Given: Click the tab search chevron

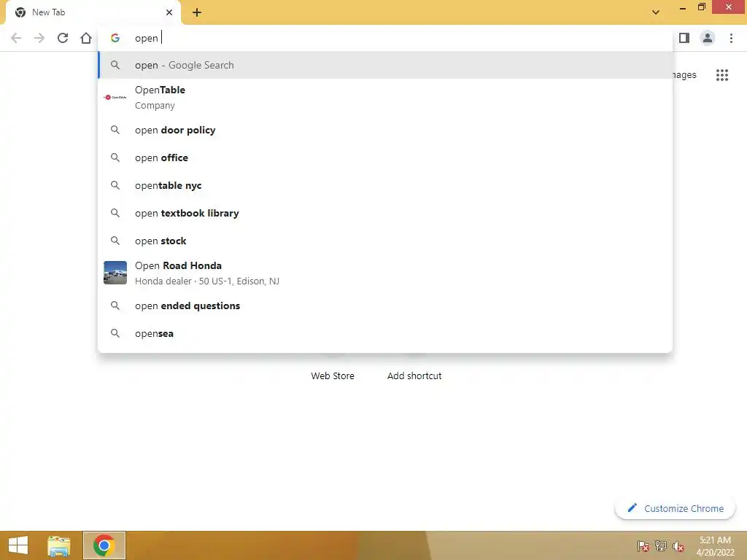Looking at the screenshot, I should pos(656,12).
